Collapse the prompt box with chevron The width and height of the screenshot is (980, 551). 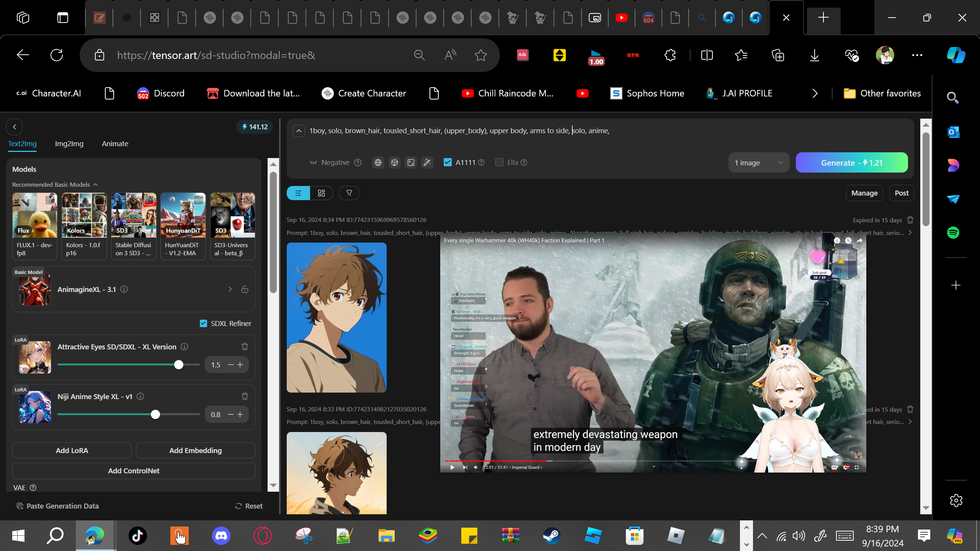pyautogui.click(x=299, y=131)
